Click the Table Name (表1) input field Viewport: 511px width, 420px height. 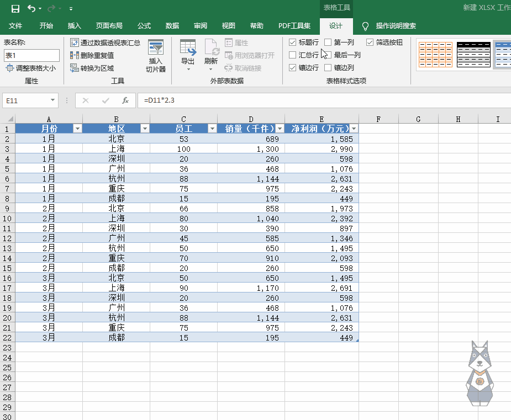(31, 55)
